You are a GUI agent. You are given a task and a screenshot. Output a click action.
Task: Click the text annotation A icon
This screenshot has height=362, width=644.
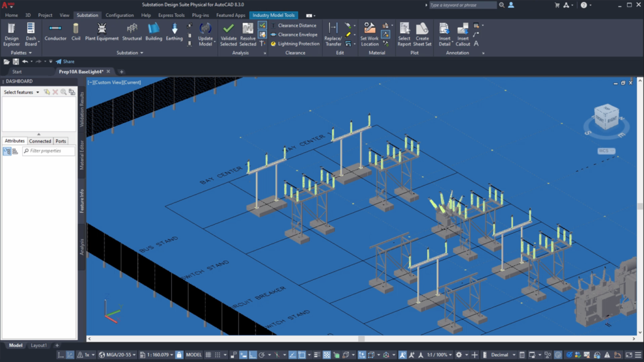(476, 43)
